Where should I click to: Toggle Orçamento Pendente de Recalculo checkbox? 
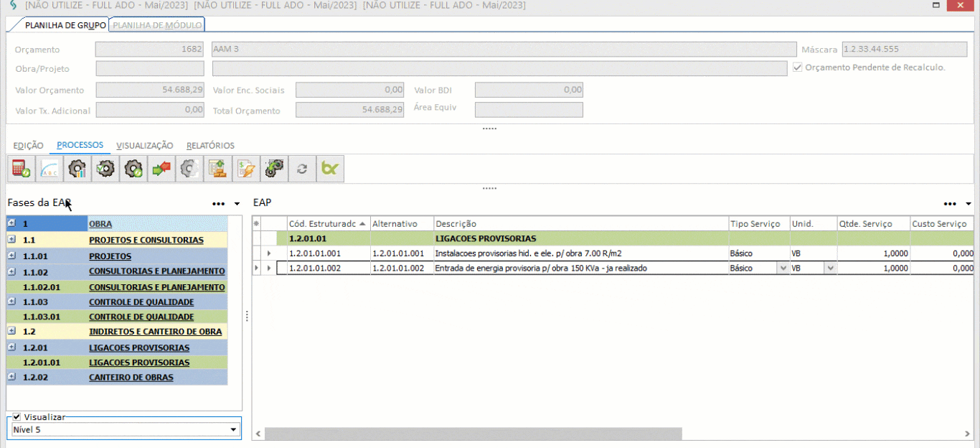(798, 67)
